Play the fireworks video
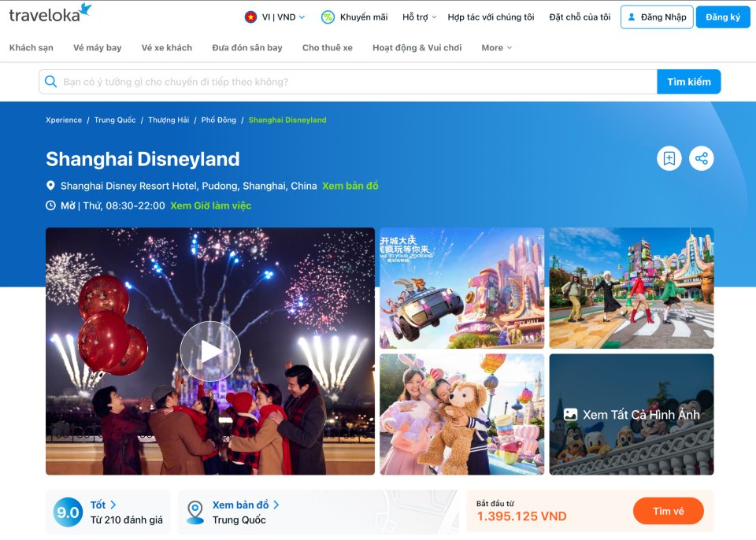Screen dimensions: 756x540 pos(210,351)
